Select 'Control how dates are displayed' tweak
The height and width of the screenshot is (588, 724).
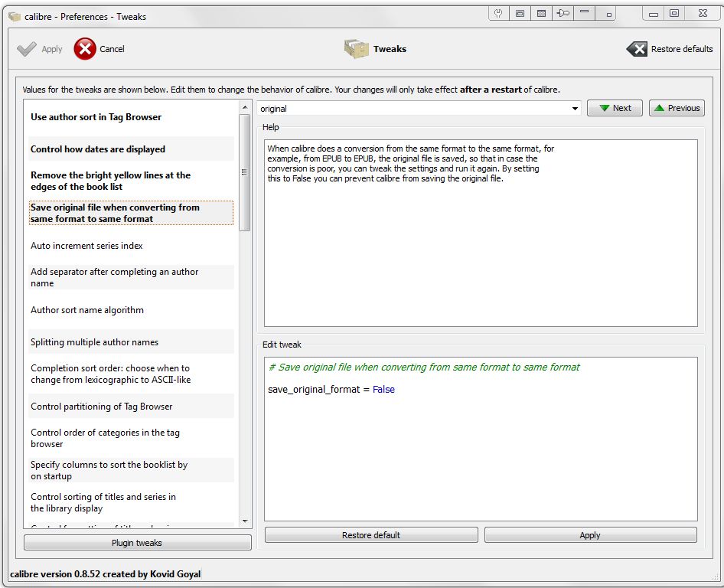tap(131, 149)
